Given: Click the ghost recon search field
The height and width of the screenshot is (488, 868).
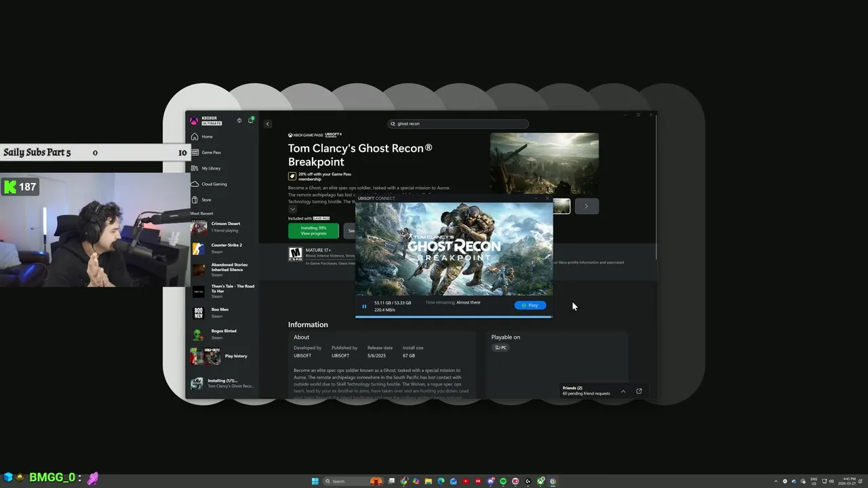Looking at the screenshot, I should pyautogui.click(x=458, y=124).
